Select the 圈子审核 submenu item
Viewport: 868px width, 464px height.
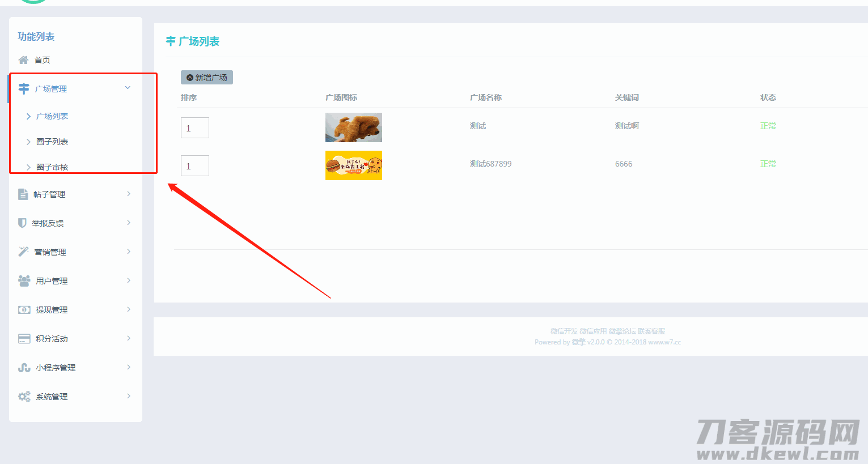[x=52, y=167]
